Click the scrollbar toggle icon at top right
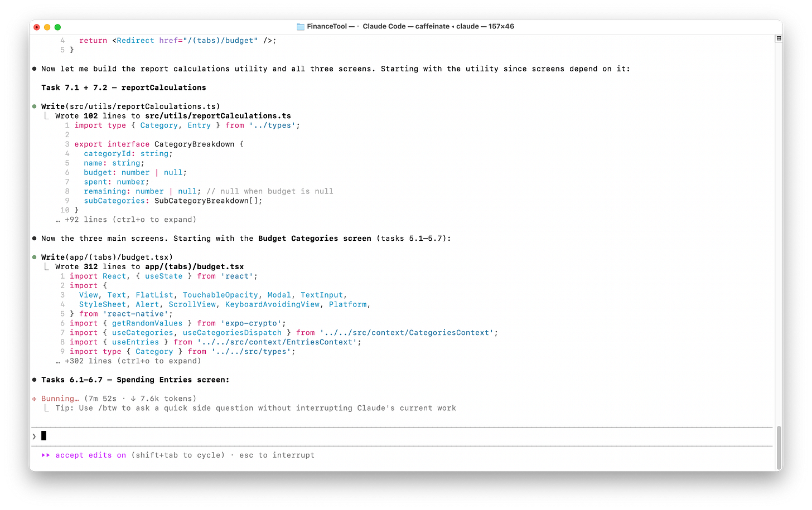The image size is (812, 510). pyautogui.click(x=779, y=38)
